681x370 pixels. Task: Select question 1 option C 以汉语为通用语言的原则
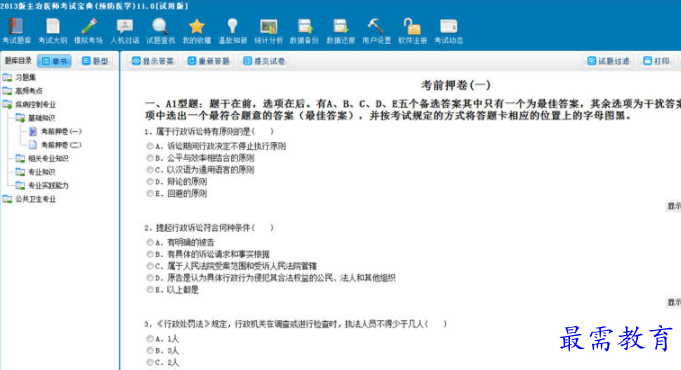[150, 170]
